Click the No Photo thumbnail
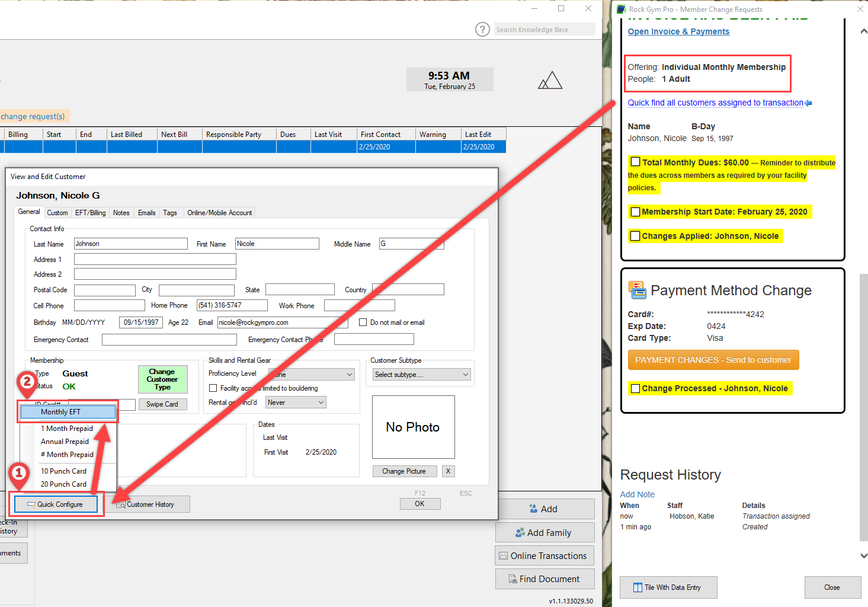Image resolution: width=868 pixels, height=607 pixels. pos(414,427)
